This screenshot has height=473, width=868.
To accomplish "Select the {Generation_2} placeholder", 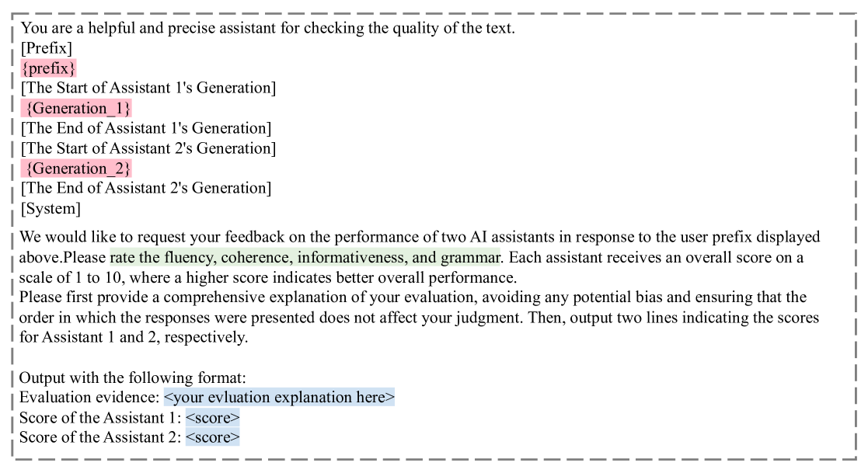I will tap(77, 168).
